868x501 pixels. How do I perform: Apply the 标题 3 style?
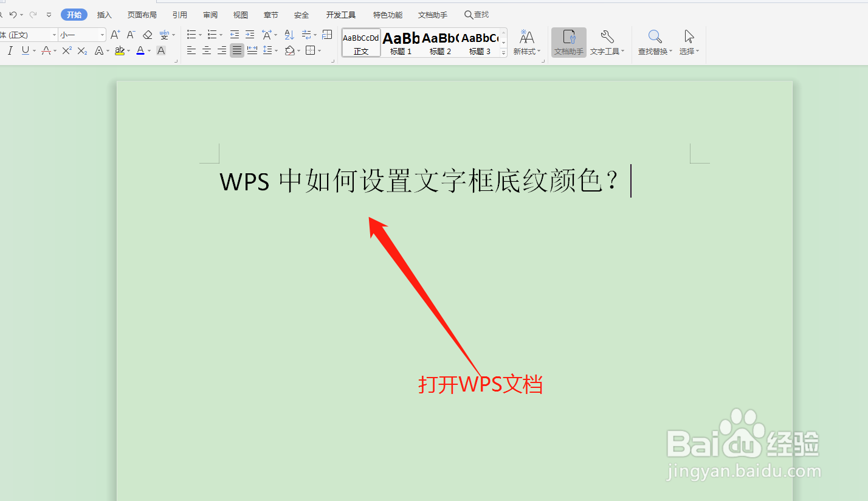point(480,43)
